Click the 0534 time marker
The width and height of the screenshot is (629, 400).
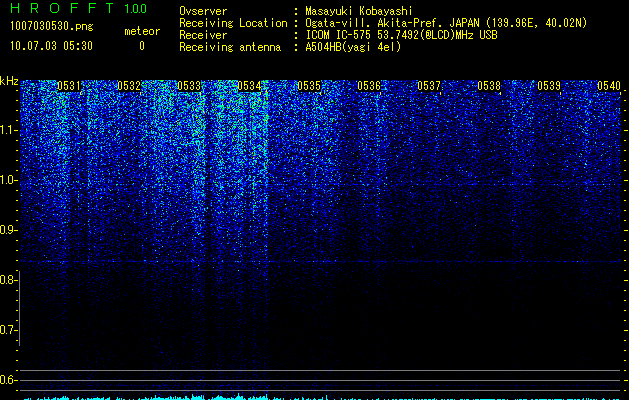click(249, 86)
